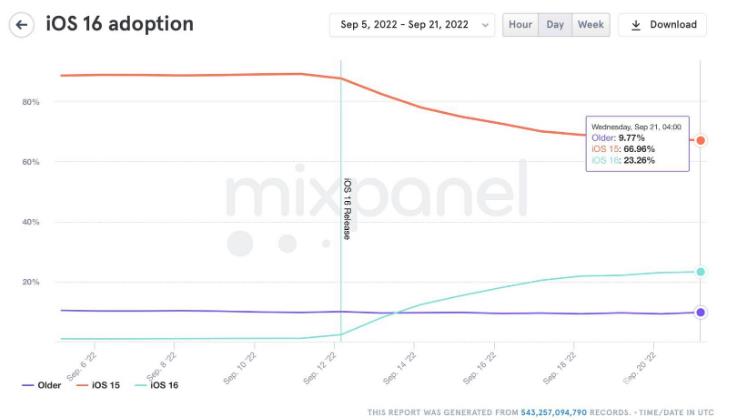The image size is (729, 420).
Task: Click the orange iOS 15 line
Action: click(x=200, y=74)
